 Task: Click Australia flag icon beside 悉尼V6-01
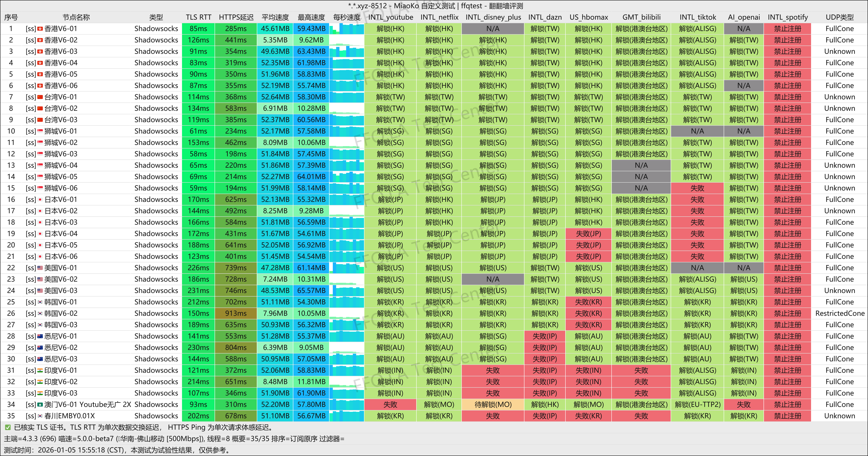(x=40, y=336)
